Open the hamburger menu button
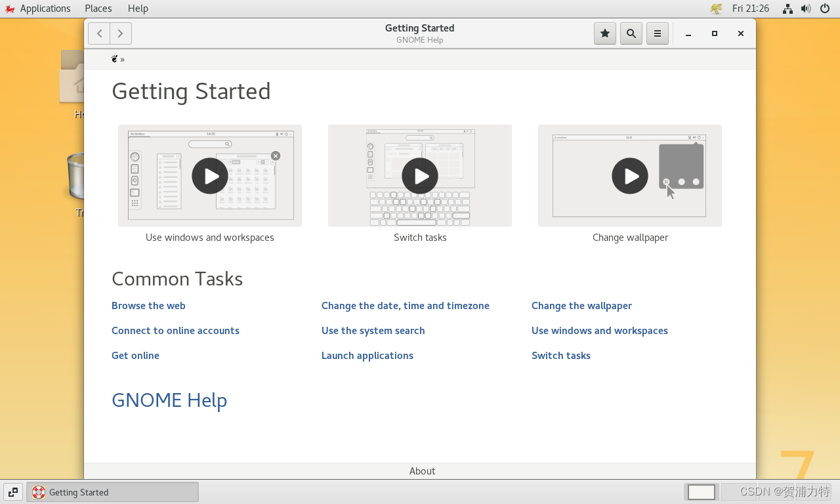This screenshot has width=840, height=504. (x=658, y=33)
